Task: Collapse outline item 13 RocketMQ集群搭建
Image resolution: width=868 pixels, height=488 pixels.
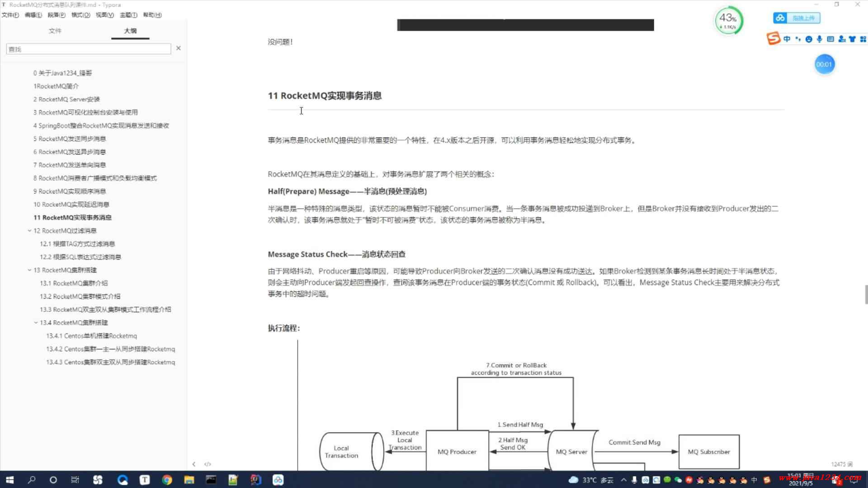Action: click(x=29, y=270)
